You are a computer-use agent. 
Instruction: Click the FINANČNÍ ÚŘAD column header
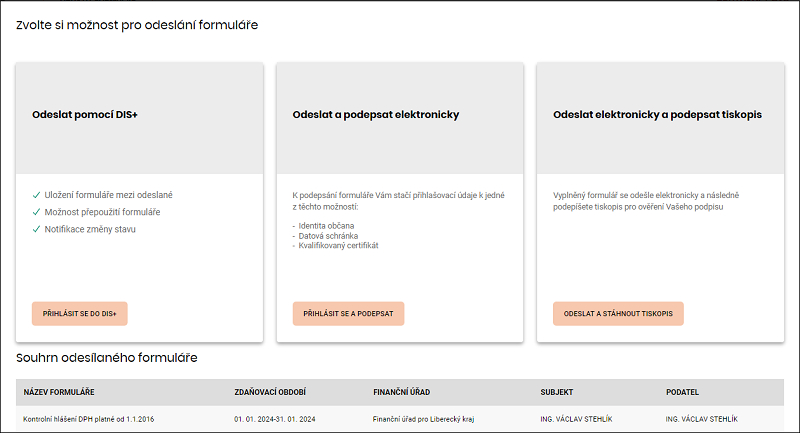(402, 392)
